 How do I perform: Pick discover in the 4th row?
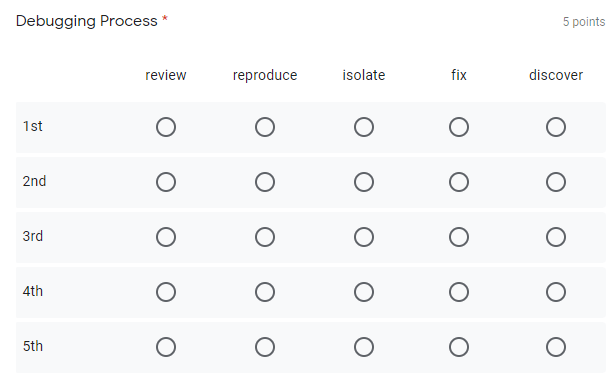[556, 292]
